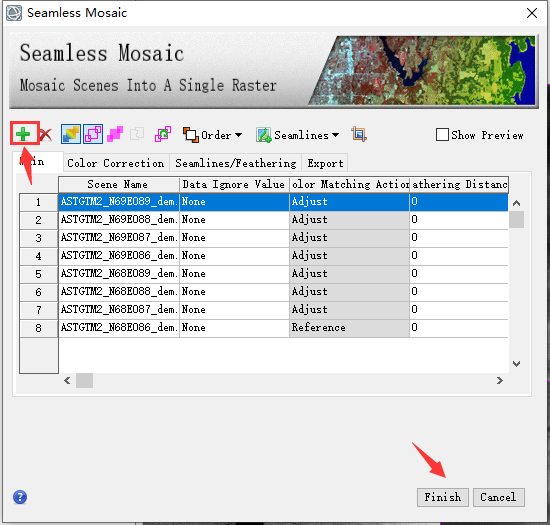This screenshot has height=525, width=550.
Task: Click the Cancel button
Action: (x=498, y=497)
